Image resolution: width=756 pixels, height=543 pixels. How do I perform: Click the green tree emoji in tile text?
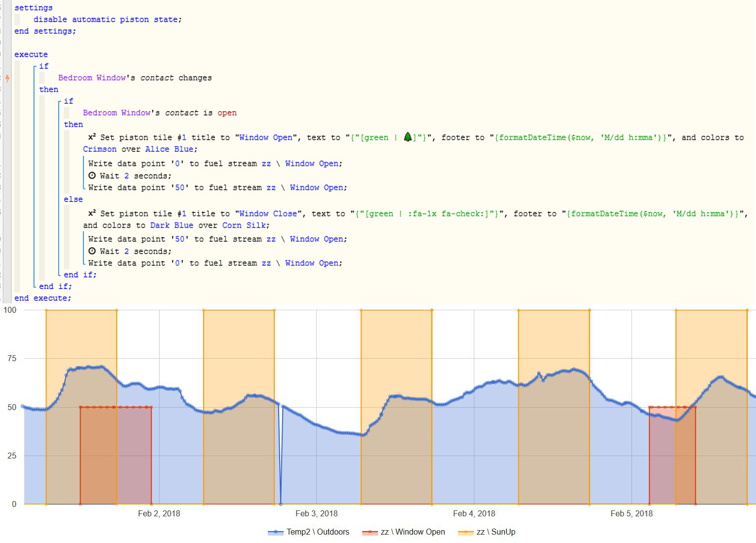tap(408, 137)
